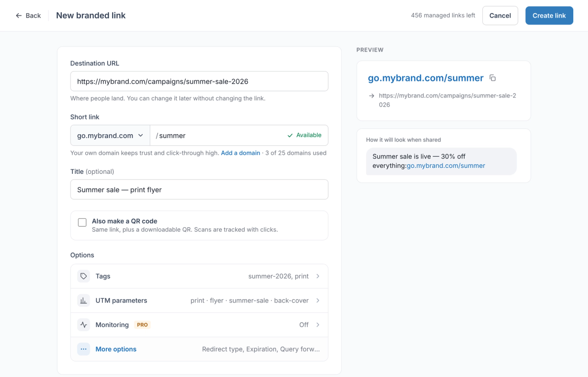Click the Redirect type, Expiration summary text

tap(261, 349)
